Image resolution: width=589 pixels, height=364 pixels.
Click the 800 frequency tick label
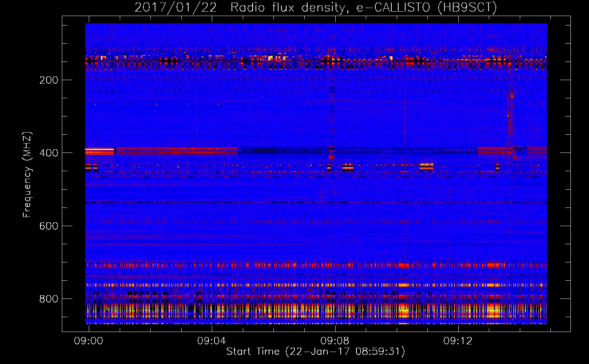tap(49, 299)
